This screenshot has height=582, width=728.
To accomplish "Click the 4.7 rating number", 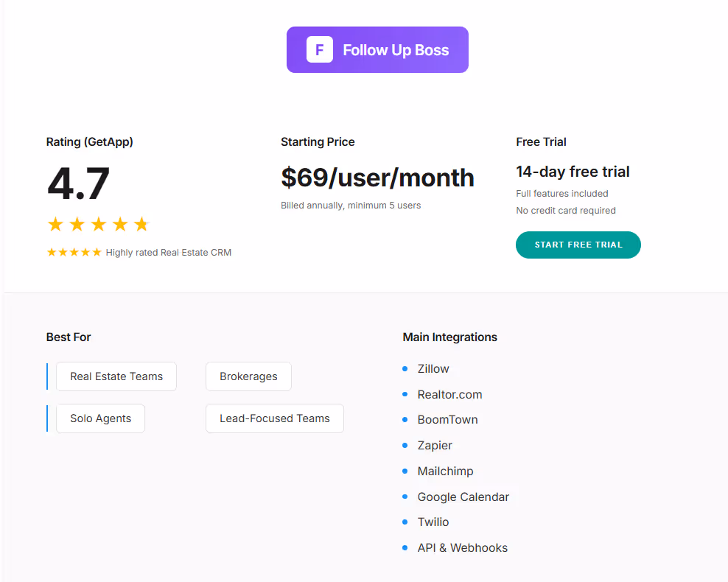I will [78, 183].
